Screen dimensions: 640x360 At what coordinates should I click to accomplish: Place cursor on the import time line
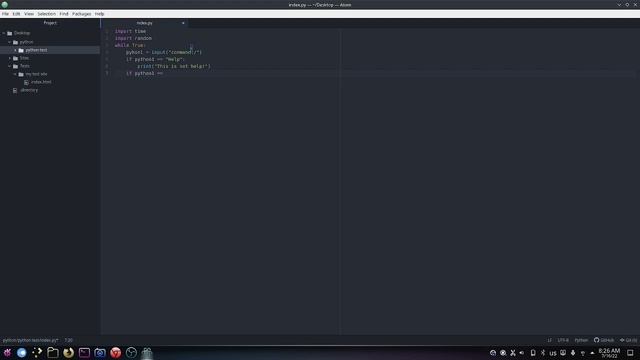click(x=130, y=31)
